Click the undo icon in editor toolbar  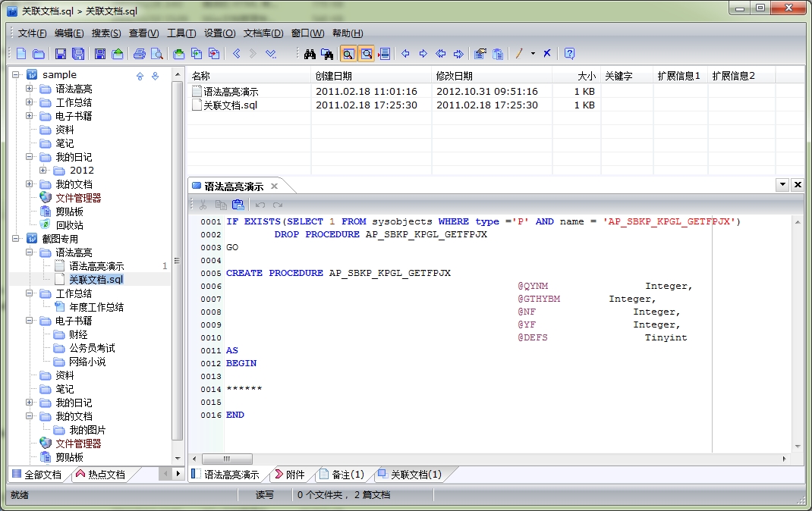click(260, 205)
